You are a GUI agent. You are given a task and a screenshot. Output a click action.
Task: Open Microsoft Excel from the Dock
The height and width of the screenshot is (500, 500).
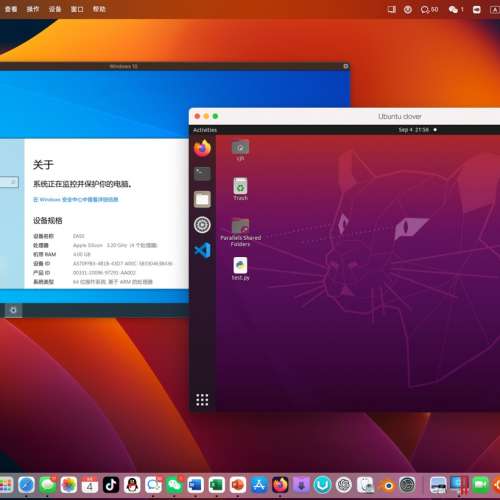coord(217,485)
